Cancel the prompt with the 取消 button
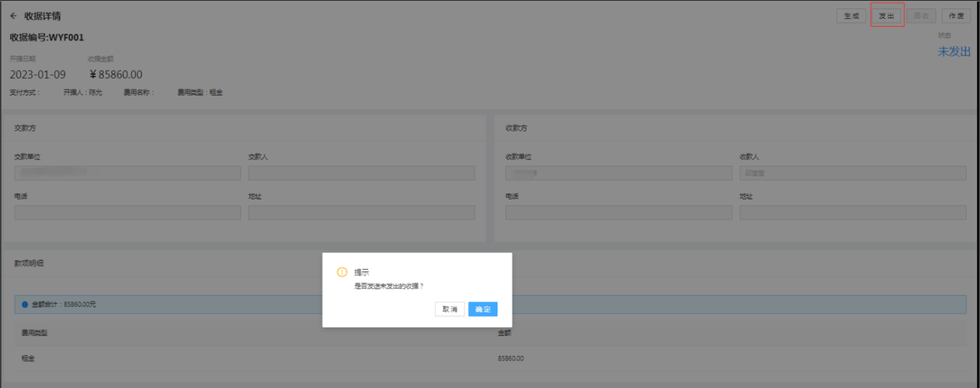The height and width of the screenshot is (388, 980). 450,309
